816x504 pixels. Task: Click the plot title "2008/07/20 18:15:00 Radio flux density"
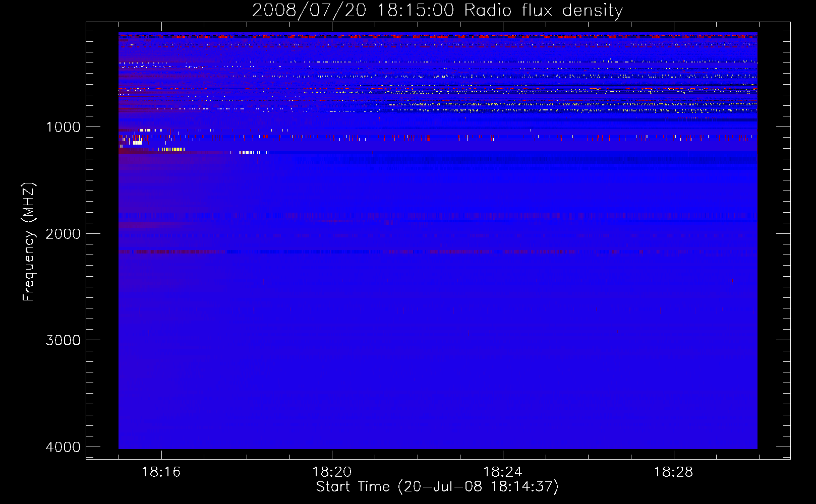click(x=437, y=10)
